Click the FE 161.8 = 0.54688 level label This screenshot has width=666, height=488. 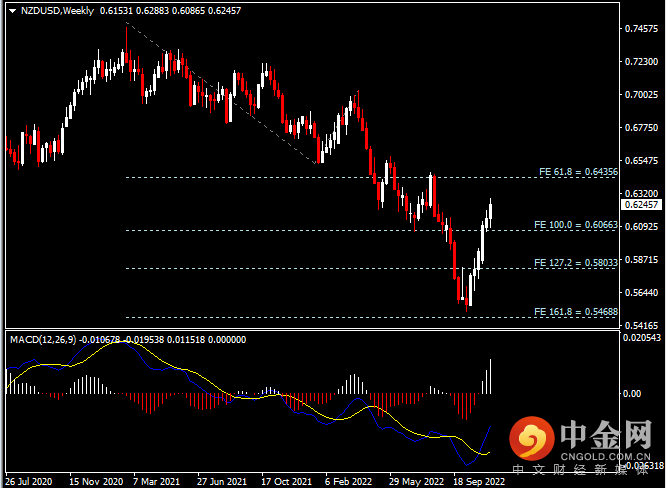pyautogui.click(x=575, y=312)
